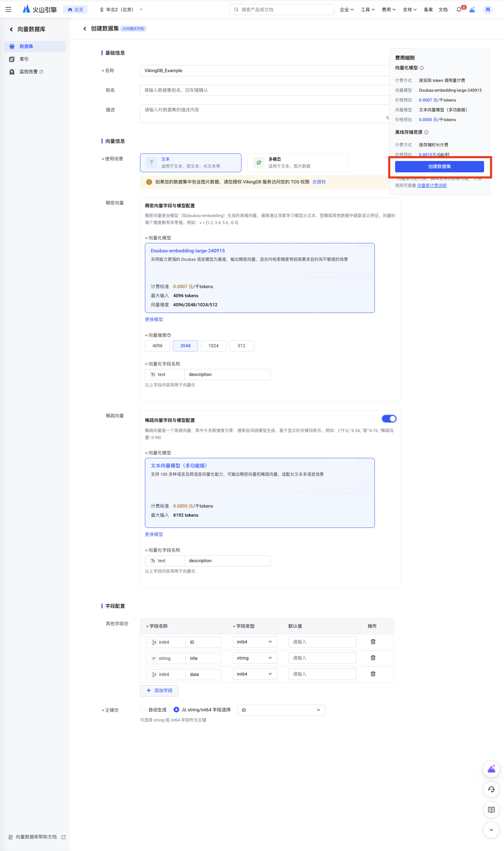This screenshot has width=504, height=851.
Task: Disable the sparse vector toggle
Action: 389,419
